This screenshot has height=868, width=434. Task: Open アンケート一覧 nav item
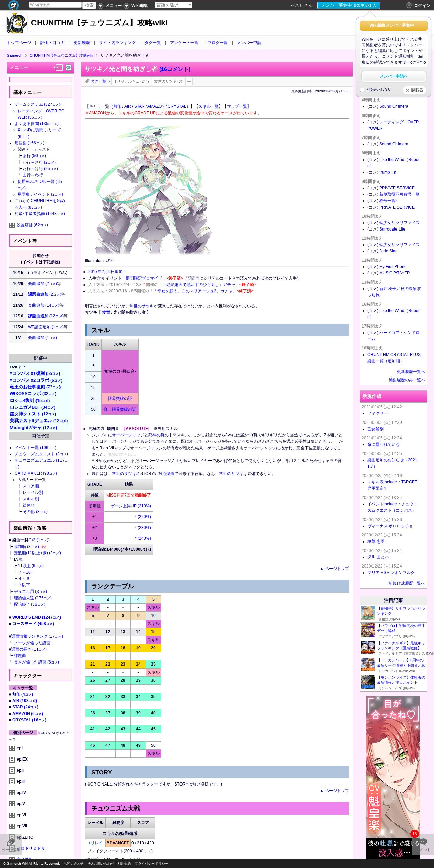[184, 43]
